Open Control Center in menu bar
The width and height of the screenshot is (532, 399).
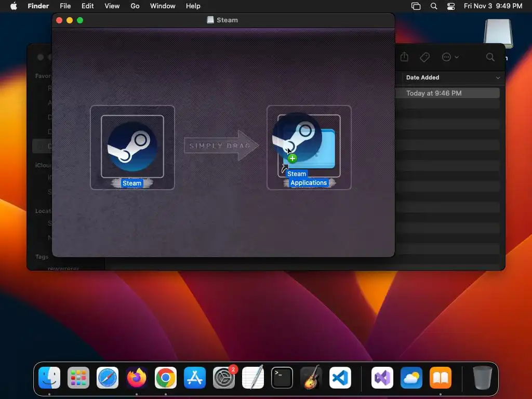point(451,6)
